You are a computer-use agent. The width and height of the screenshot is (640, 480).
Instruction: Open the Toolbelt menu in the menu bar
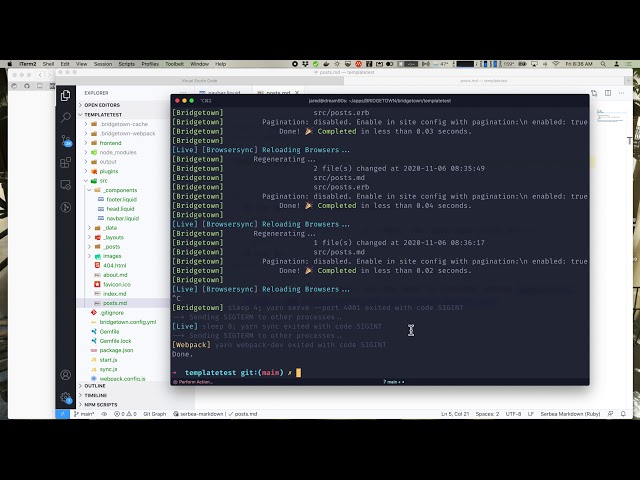point(174,64)
